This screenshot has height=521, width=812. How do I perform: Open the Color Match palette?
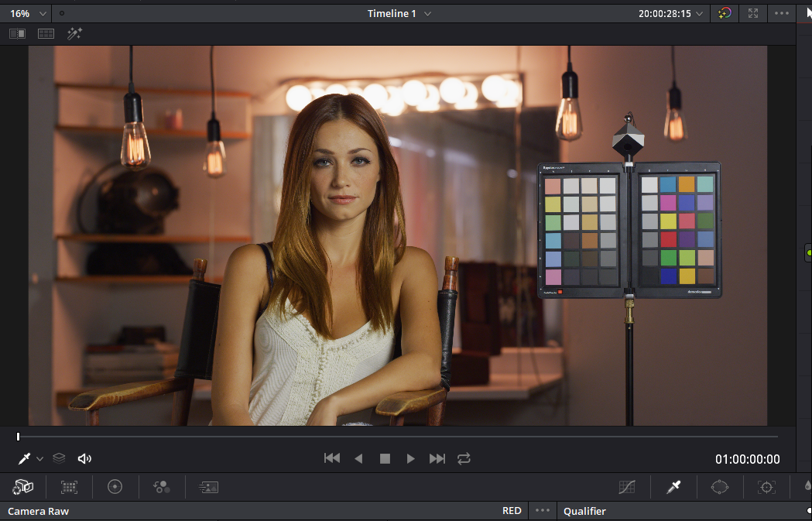pos(69,487)
